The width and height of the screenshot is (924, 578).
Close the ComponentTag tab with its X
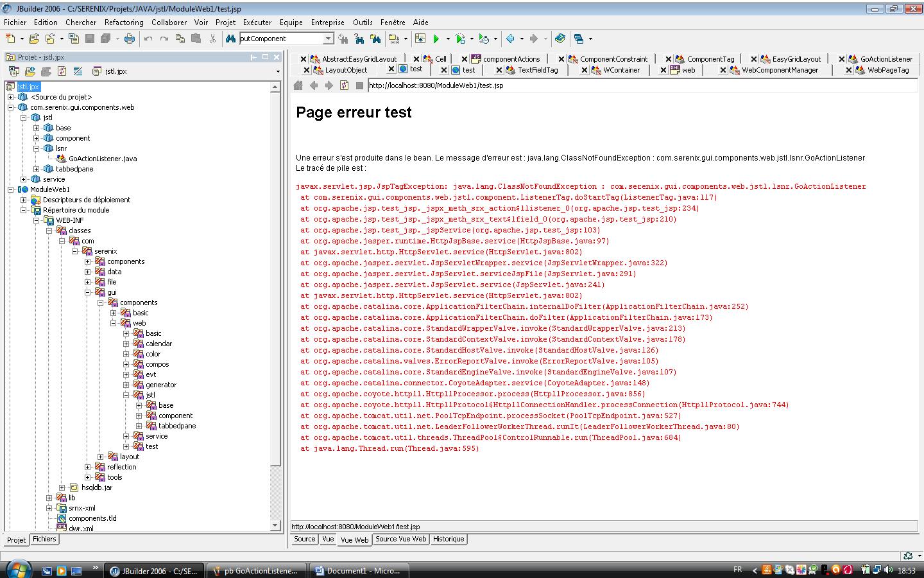click(669, 59)
